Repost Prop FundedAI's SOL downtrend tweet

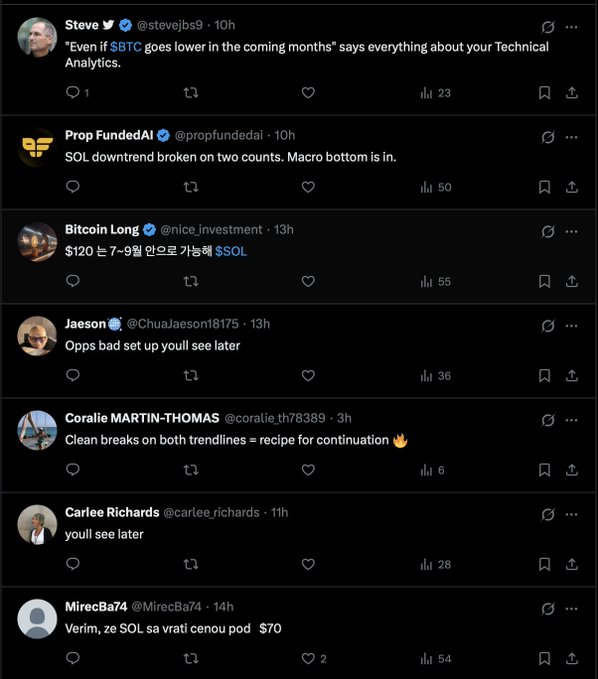coord(191,187)
